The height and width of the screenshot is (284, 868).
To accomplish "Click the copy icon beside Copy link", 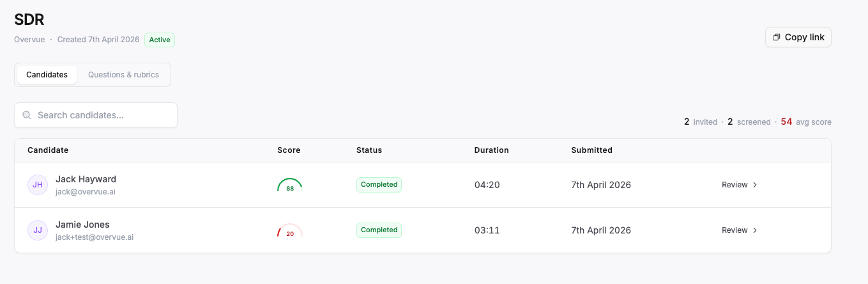I will pyautogui.click(x=777, y=37).
